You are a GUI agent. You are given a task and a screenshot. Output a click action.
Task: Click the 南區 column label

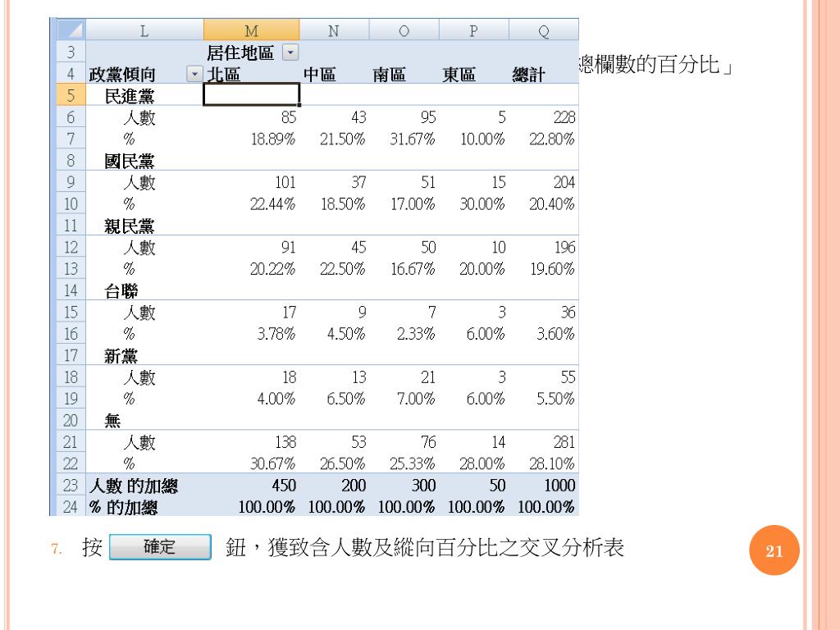[x=390, y=74]
